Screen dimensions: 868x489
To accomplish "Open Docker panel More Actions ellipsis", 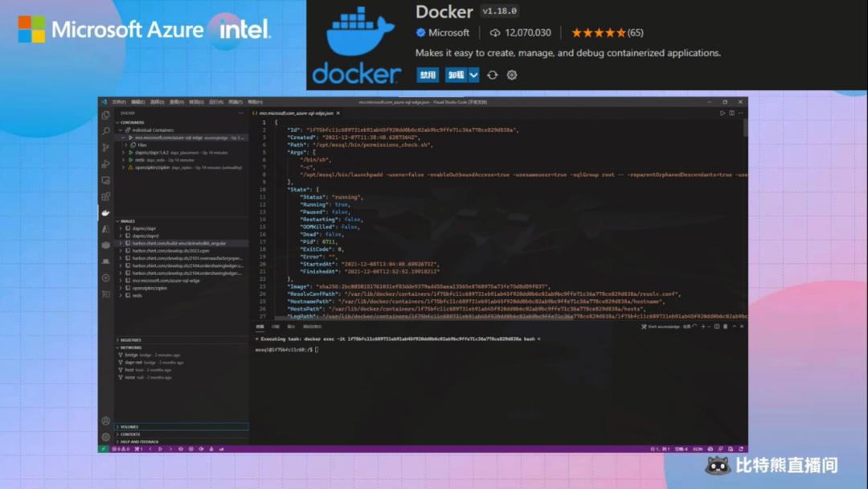I will point(241,113).
